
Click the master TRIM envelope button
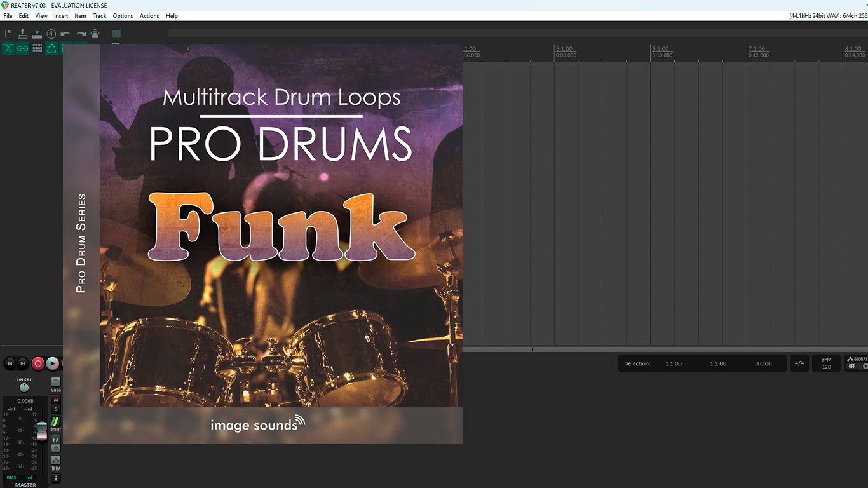pos(56,459)
